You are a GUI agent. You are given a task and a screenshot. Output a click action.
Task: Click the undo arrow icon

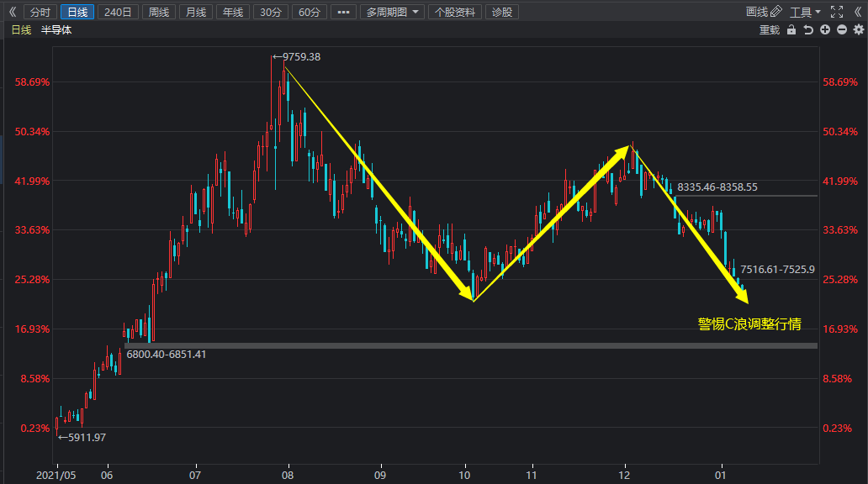click(808, 30)
